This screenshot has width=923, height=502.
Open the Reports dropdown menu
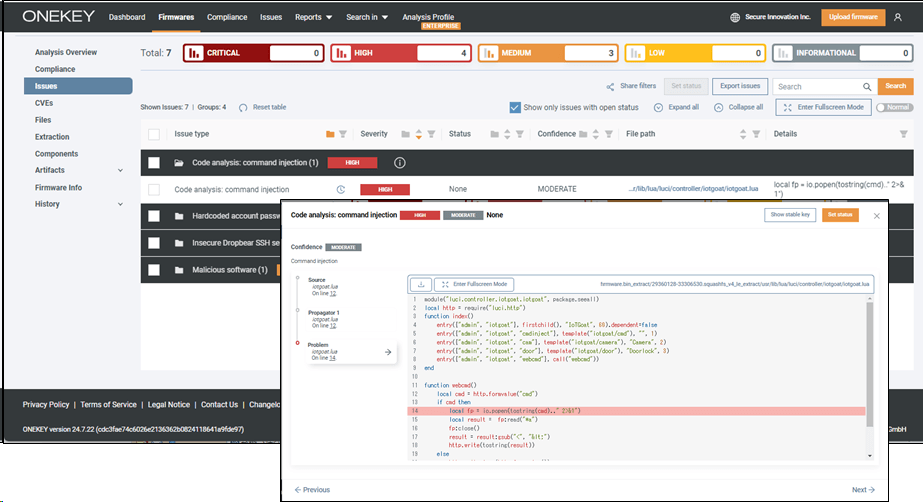313,17
